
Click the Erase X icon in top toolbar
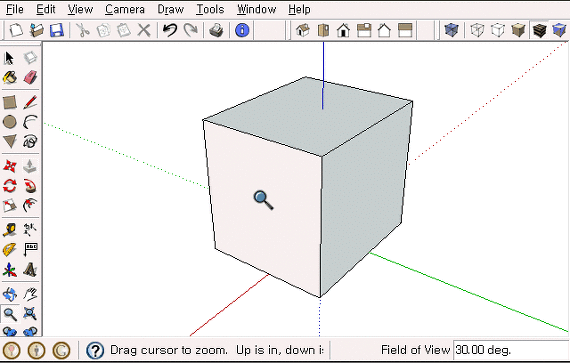144,30
